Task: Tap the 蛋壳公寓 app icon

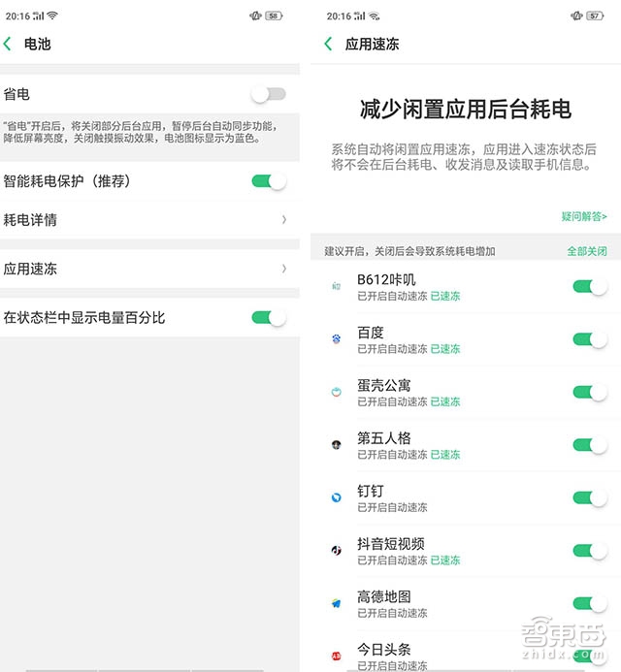Action: click(337, 392)
